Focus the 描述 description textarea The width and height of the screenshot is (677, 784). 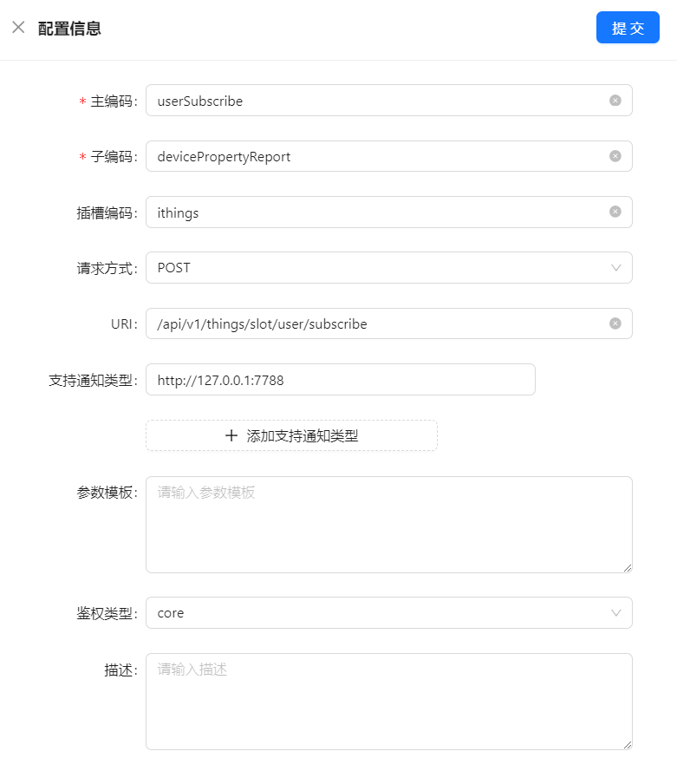388,702
